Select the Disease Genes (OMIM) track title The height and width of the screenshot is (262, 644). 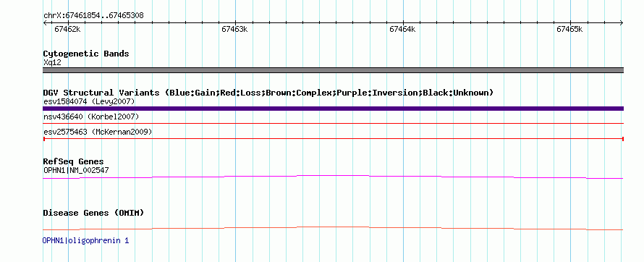click(93, 213)
